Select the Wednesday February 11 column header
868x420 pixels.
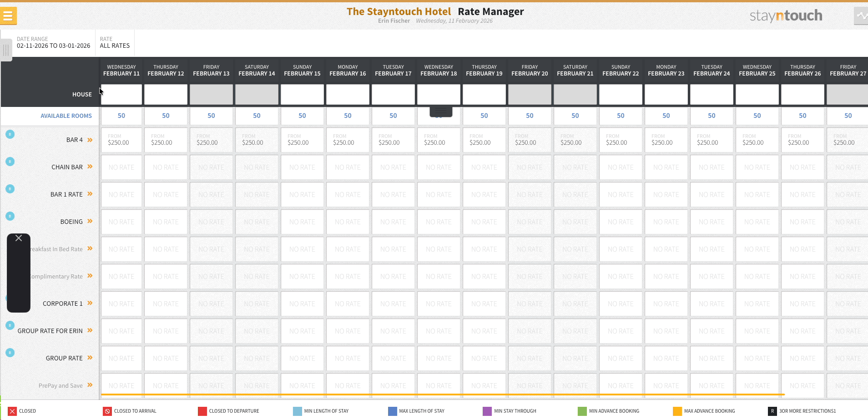tap(121, 70)
